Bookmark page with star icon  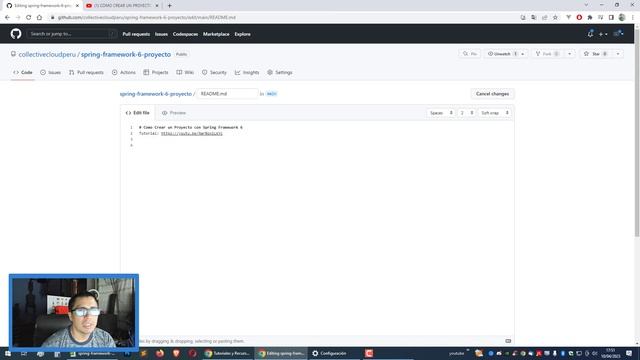click(x=555, y=18)
